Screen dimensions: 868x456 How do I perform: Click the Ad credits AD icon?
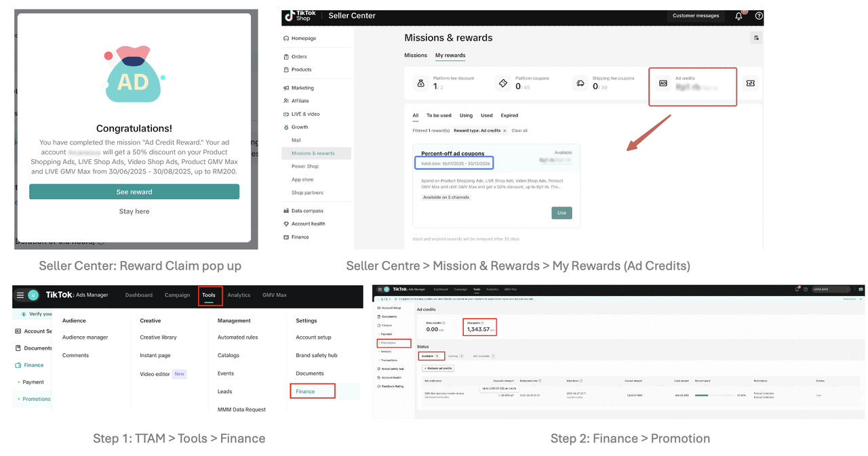pyautogui.click(x=663, y=83)
